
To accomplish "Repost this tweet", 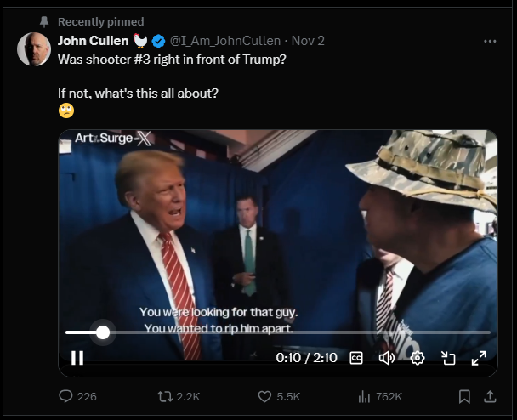I will [x=165, y=396].
